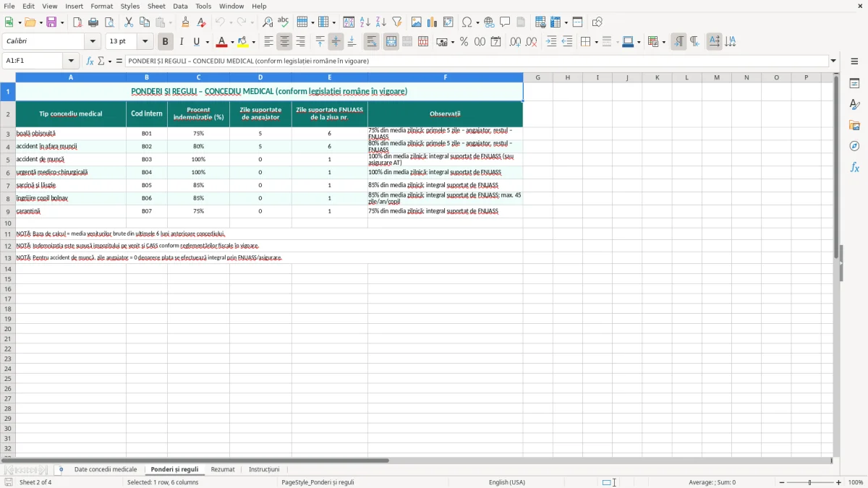Toggle Center Vertically alignment
Image resolution: width=868 pixels, height=488 pixels.
click(x=336, y=41)
